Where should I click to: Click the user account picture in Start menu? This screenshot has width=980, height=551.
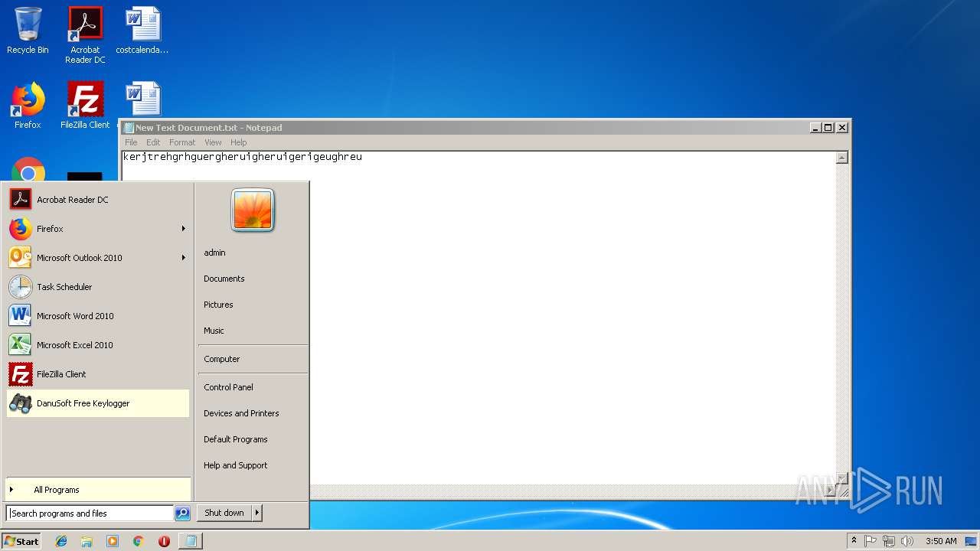253,210
